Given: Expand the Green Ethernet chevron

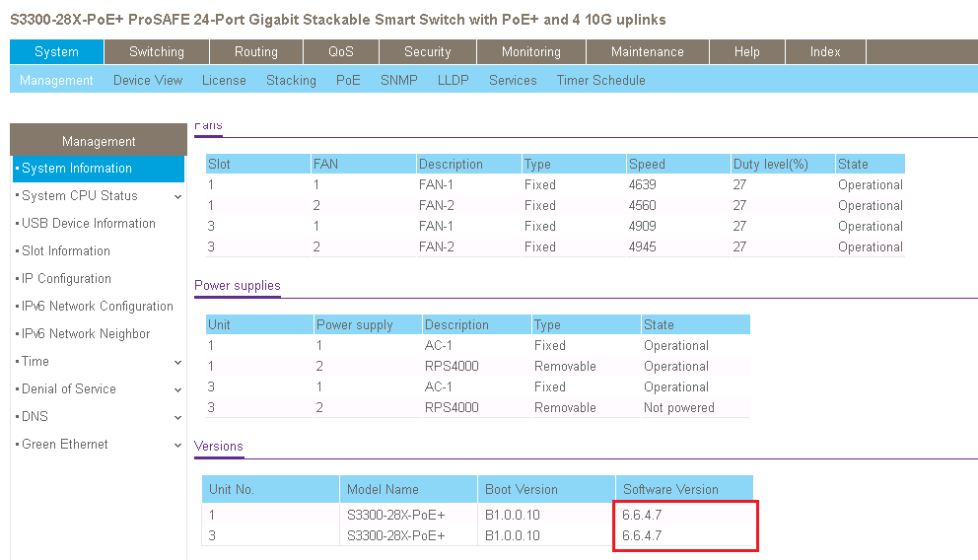Looking at the screenshot, I should click(x=177, y=446).
